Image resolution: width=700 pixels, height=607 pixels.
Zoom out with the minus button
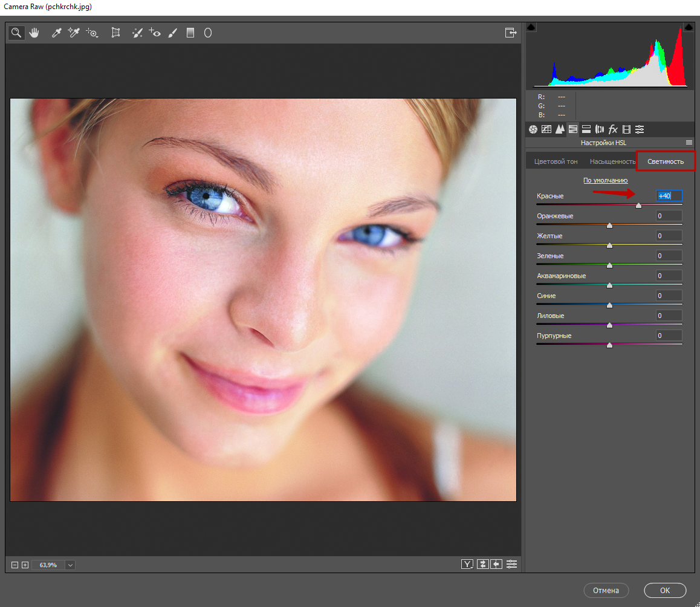[15, 565]
